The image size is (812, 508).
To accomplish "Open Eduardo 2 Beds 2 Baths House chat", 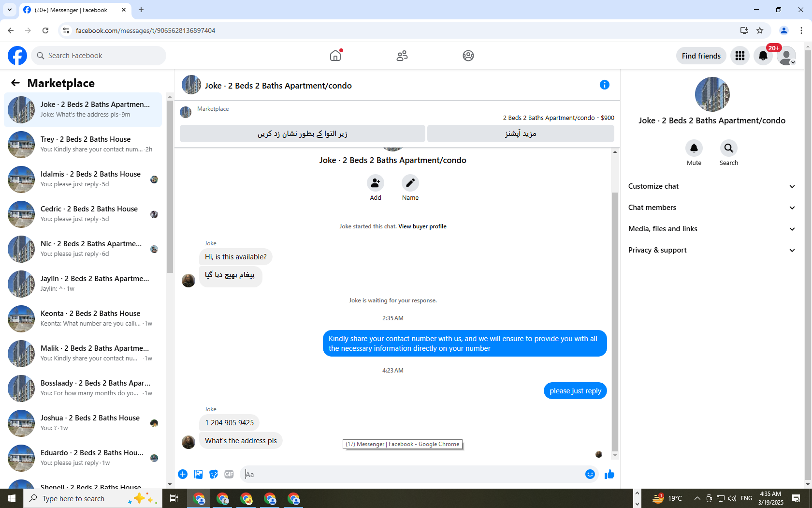I will (83, 458).
